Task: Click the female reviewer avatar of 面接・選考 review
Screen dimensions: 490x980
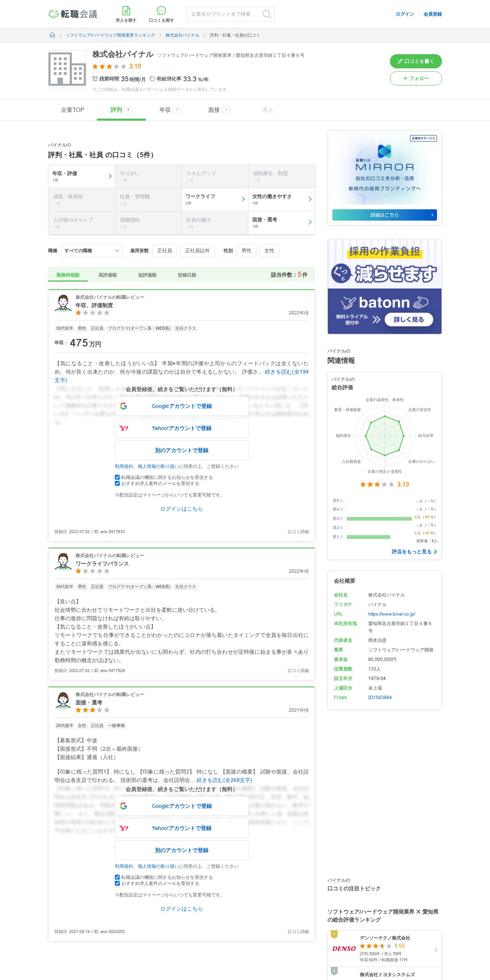Action: 63,700
